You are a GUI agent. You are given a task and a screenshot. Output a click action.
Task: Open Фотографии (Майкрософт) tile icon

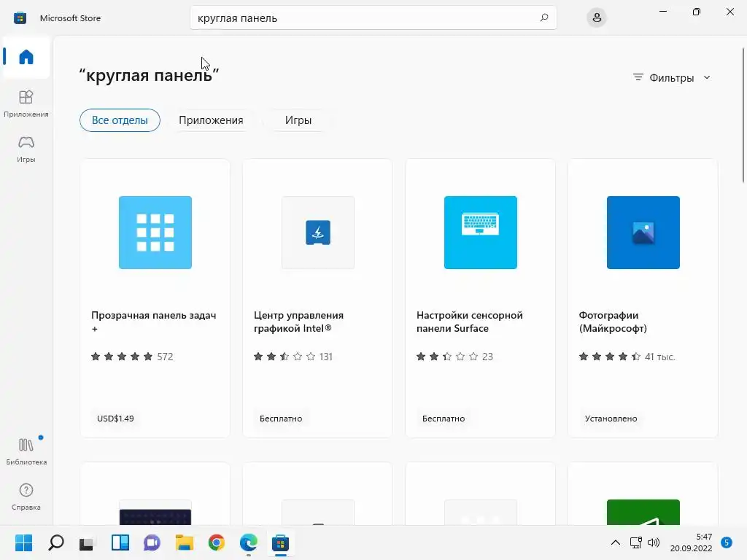coord(643,233)
